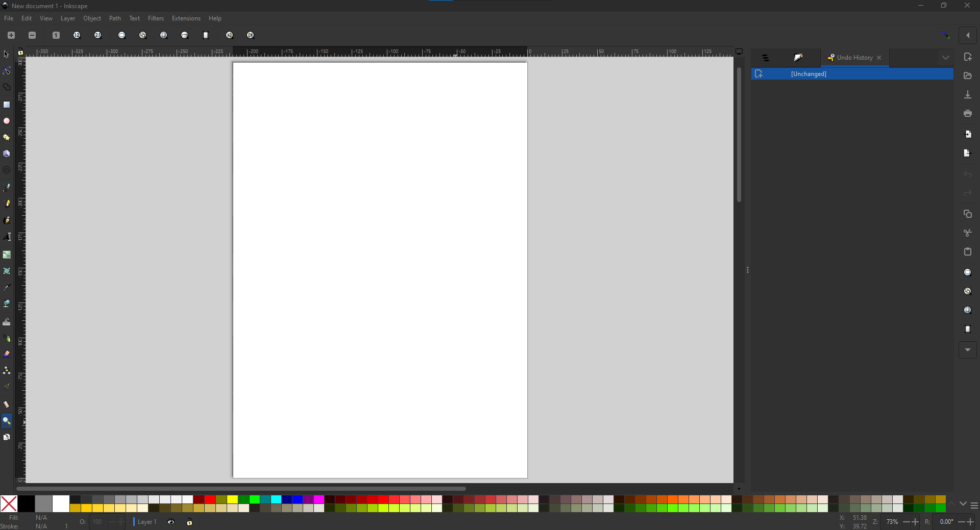Go to previous zoom level

click(x=230, y=35)
